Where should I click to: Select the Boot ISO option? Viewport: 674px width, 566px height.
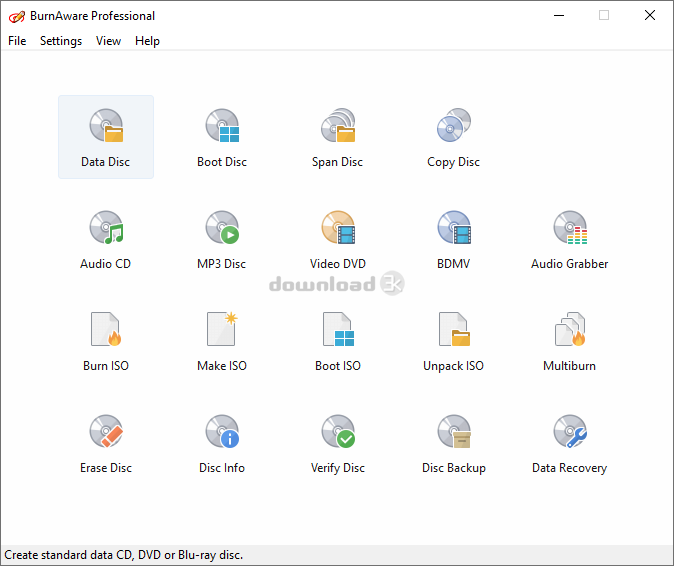[337, 340]
